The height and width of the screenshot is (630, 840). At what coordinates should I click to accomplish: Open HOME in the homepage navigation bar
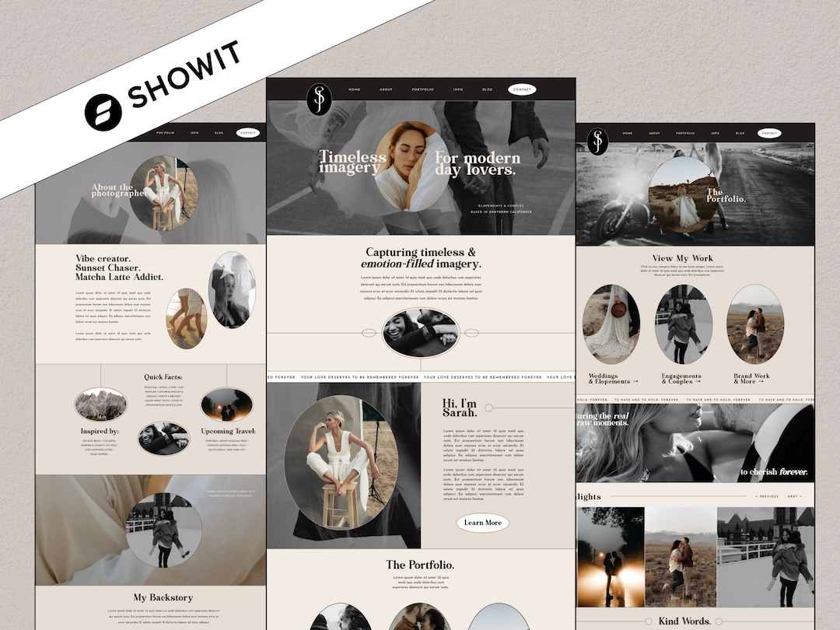pyautogui.click(x=355, y=89)
